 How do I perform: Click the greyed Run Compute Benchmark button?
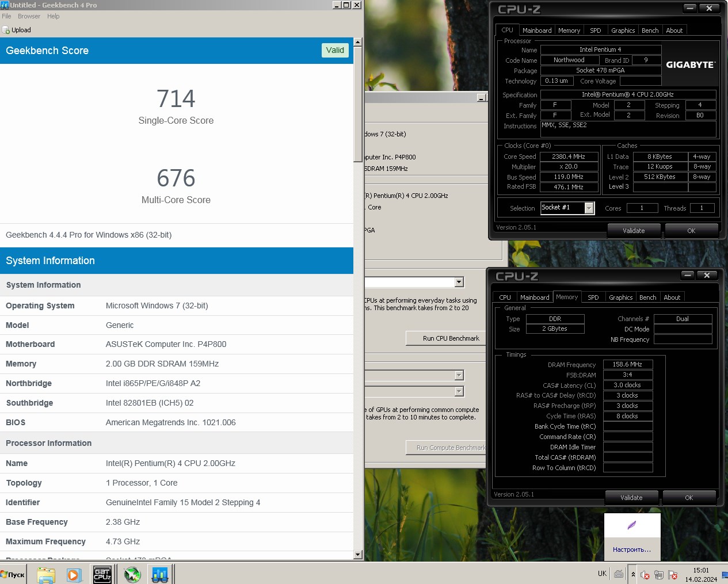[x=446, y=448]
